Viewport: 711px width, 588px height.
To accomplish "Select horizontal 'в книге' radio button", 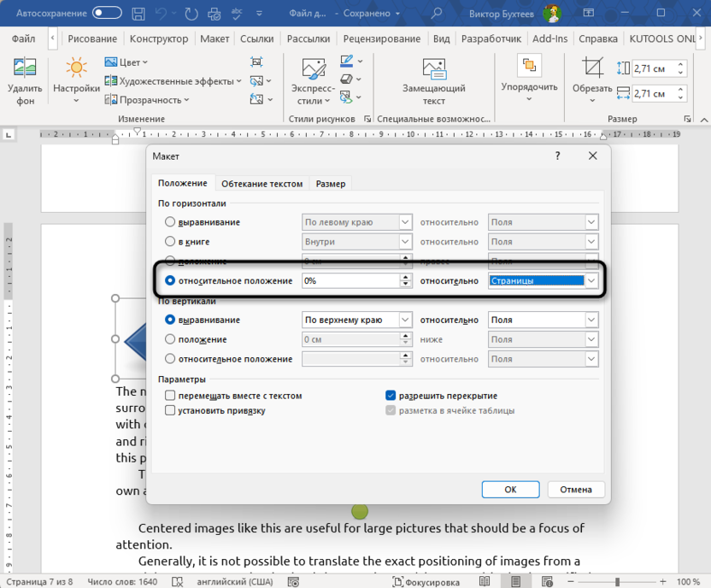I will pyautogui.click(x=170, y=242).
